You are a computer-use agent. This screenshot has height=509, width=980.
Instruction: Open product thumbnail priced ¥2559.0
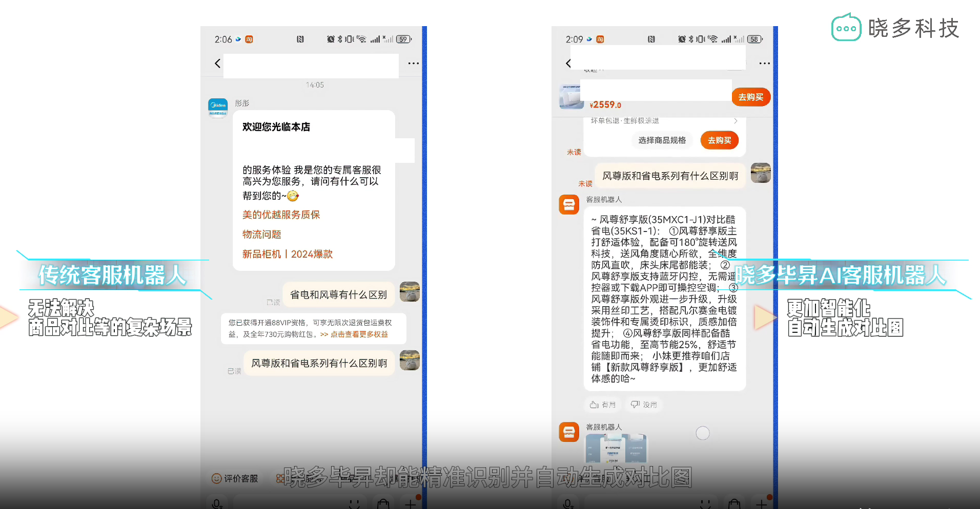tap(571, 97)
